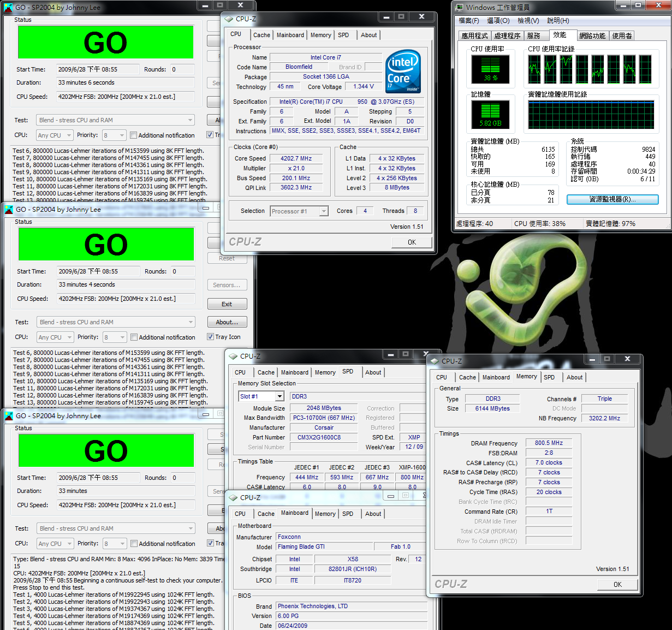Switch to Cache tab in the CPU-Z CPU window
This screenshot has width=672, height=630.
point(261,35)
